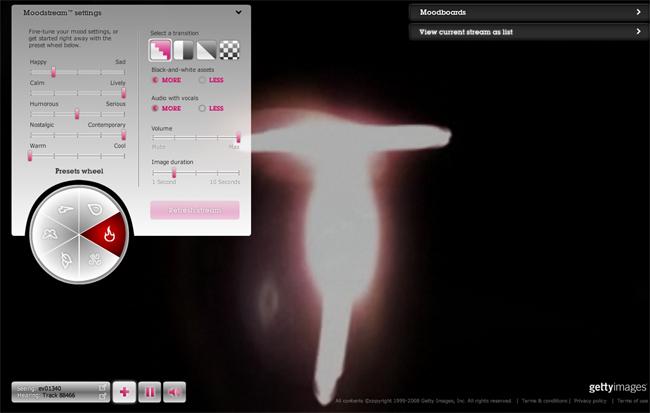Select the diagonal wipe transition icon

[206, 50]
